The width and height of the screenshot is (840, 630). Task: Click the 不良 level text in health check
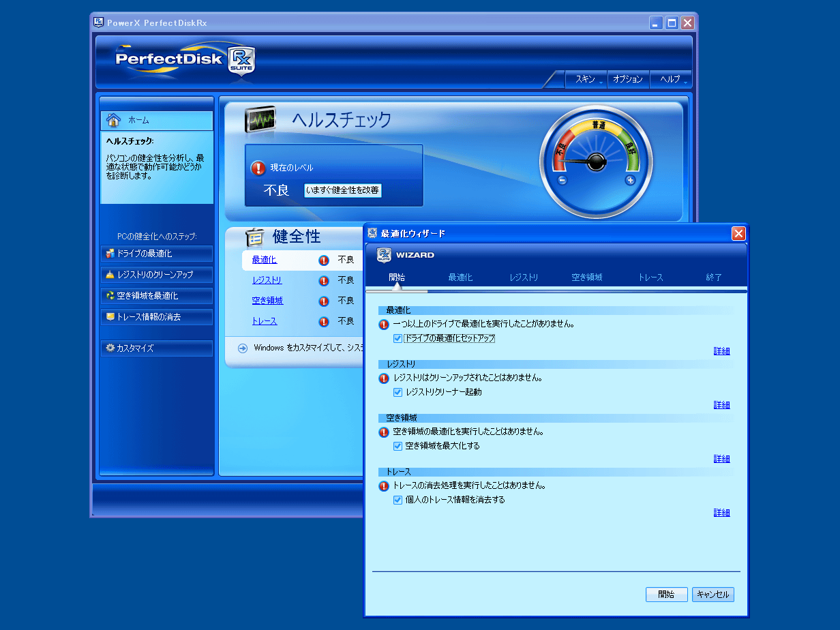(x=277, y=191)
